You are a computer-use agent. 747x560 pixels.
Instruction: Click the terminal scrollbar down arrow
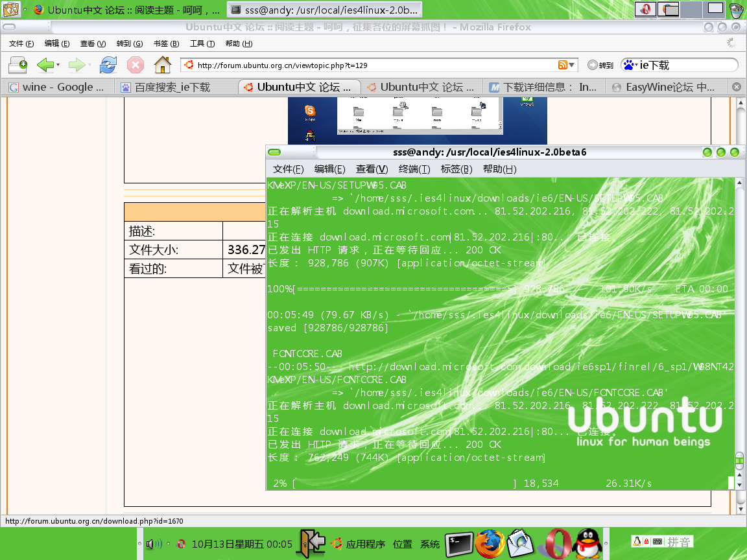pos(739,485)
